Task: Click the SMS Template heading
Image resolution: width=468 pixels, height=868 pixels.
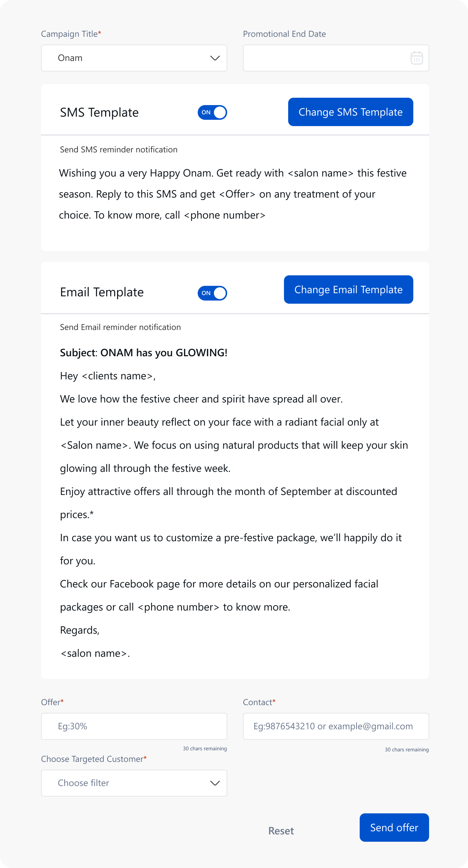Action: point(99,112)
